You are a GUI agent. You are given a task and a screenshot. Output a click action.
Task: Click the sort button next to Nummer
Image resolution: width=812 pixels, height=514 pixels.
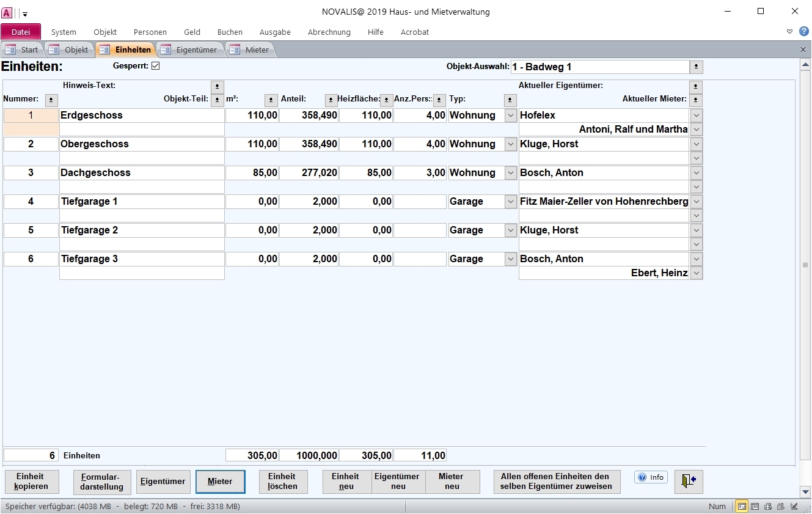pyautogui.click(x=51, y=100)
